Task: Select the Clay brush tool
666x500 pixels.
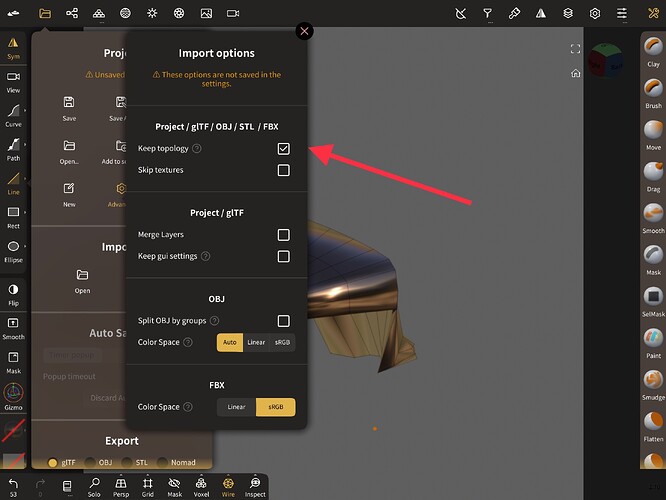Action: coord(653,52)
